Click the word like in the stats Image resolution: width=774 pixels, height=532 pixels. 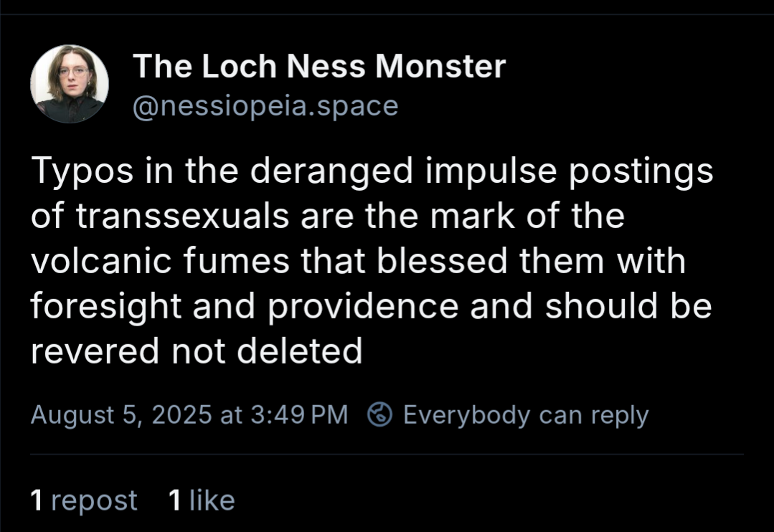point(212,500)
